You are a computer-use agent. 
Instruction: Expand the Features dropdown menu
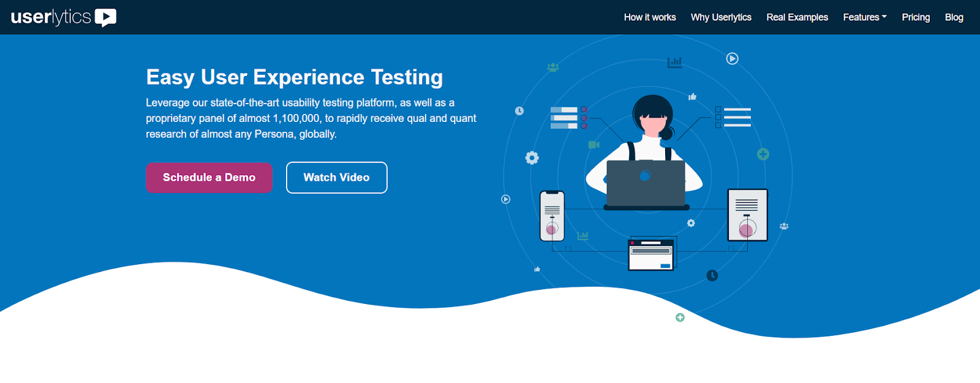[x=865, y=17]
